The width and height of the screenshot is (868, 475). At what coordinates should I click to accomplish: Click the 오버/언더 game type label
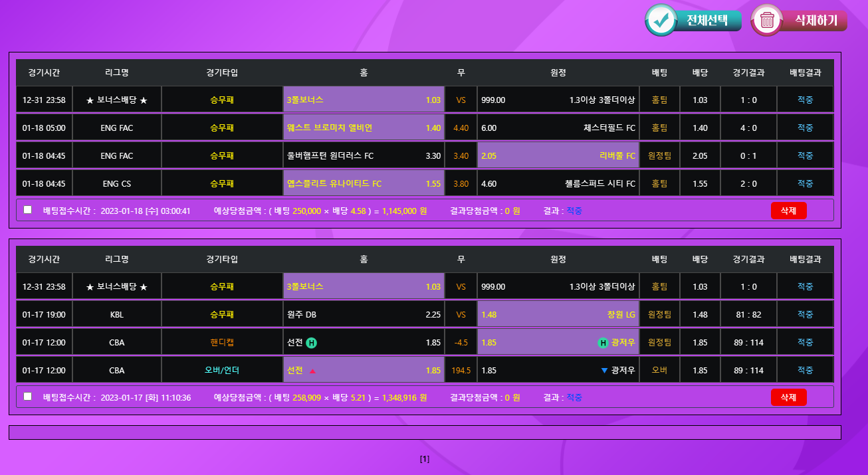click(x=222, y=371)
